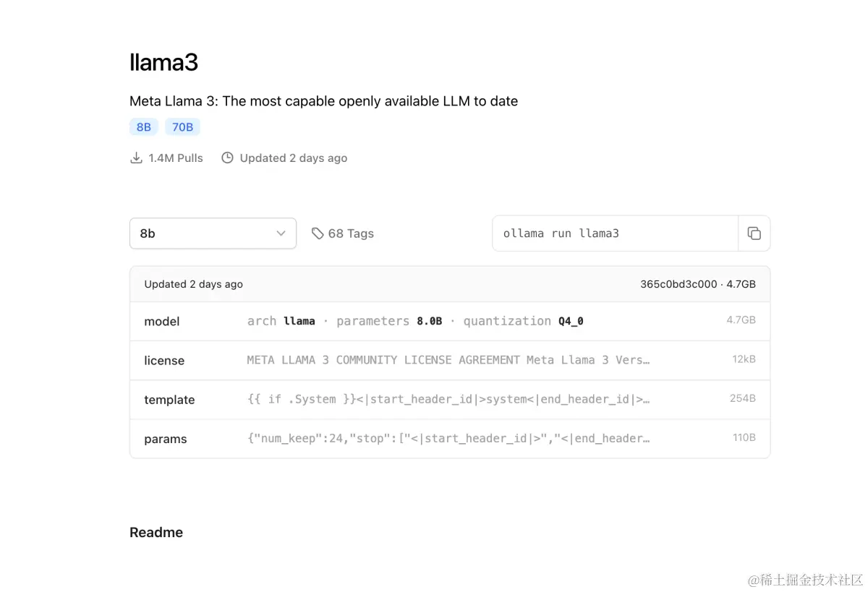Open the 8b model version dropdown
Screen dimensions: 868x592
point(213,233)
